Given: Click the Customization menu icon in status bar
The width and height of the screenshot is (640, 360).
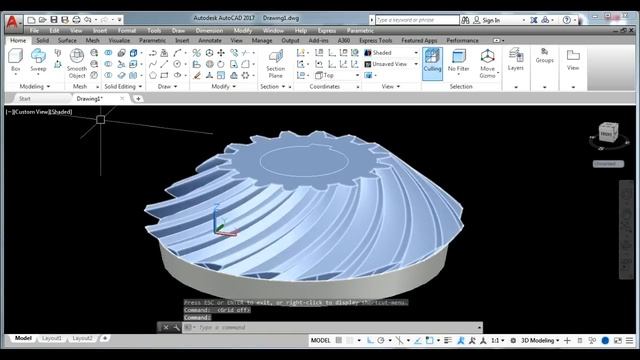Looking at the screenshot, I should pos(630,340).
